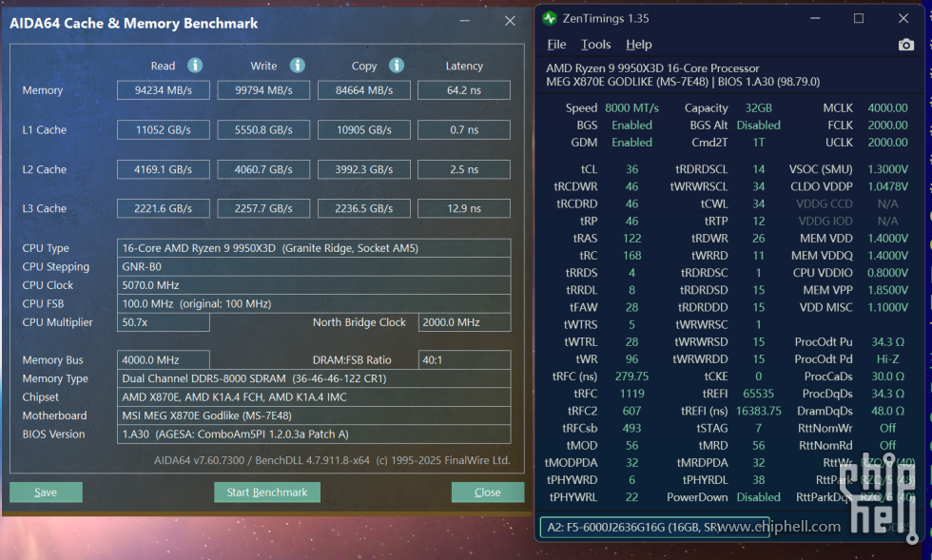Click the ProcOdt Pu 34.3 Ω value
Screen dimensions: 932x560
coord(887,342)
